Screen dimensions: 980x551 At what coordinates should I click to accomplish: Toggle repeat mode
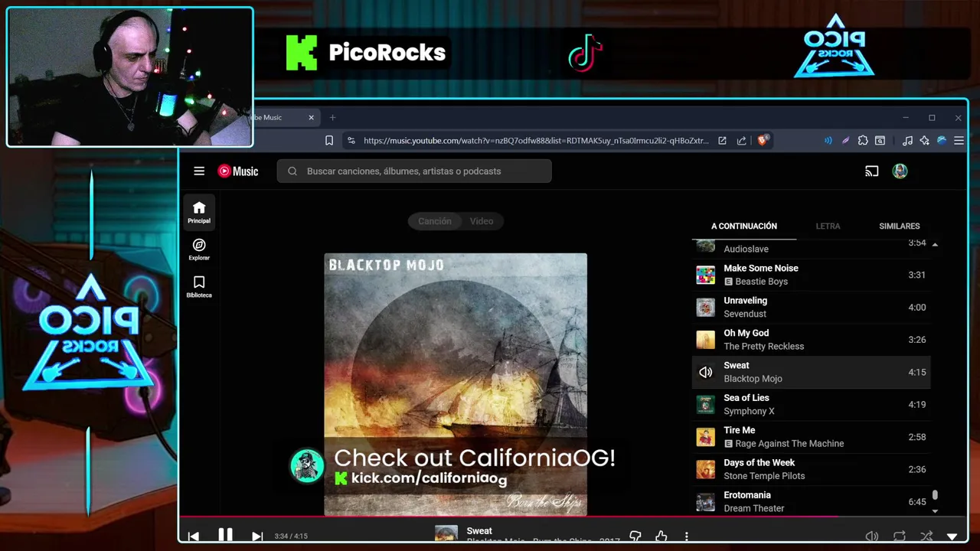[900, 537]
